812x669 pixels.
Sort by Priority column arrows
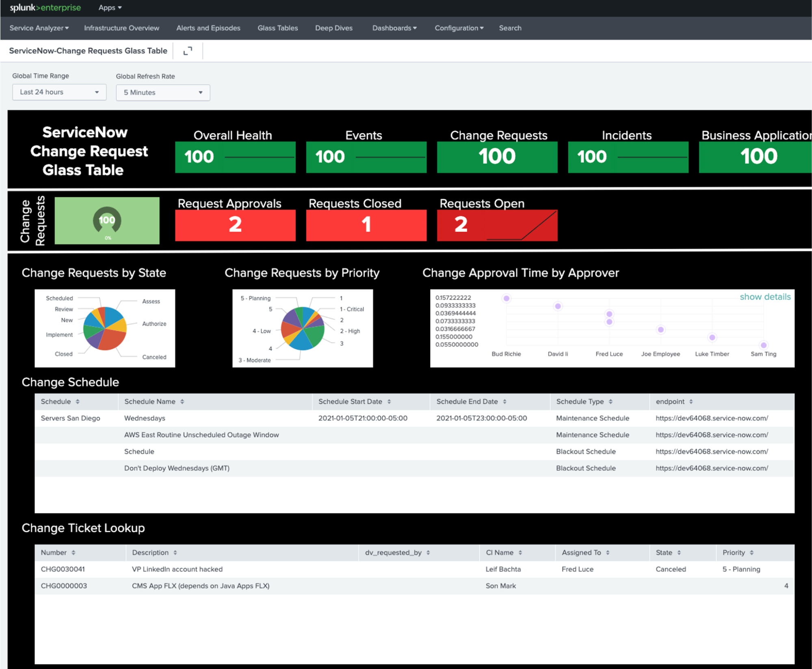coord(751,553)
